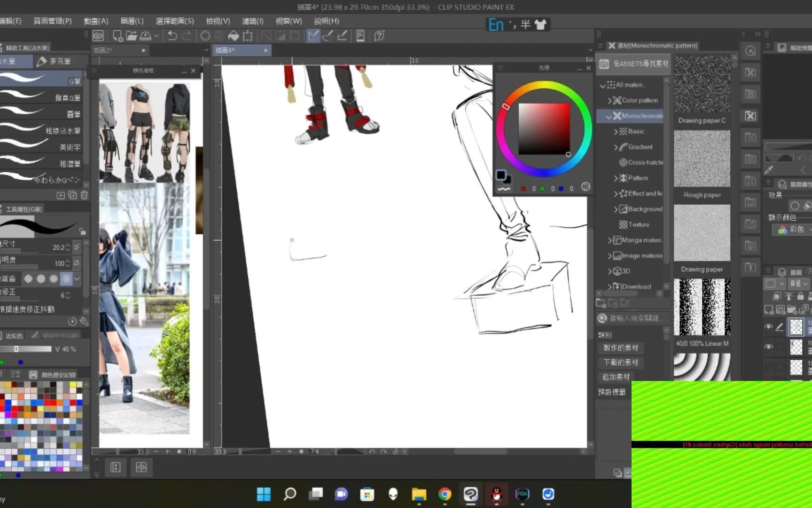Click the smartphone connection toolbar icon
The width and height of the screenshot is (812, 508).
360,36
